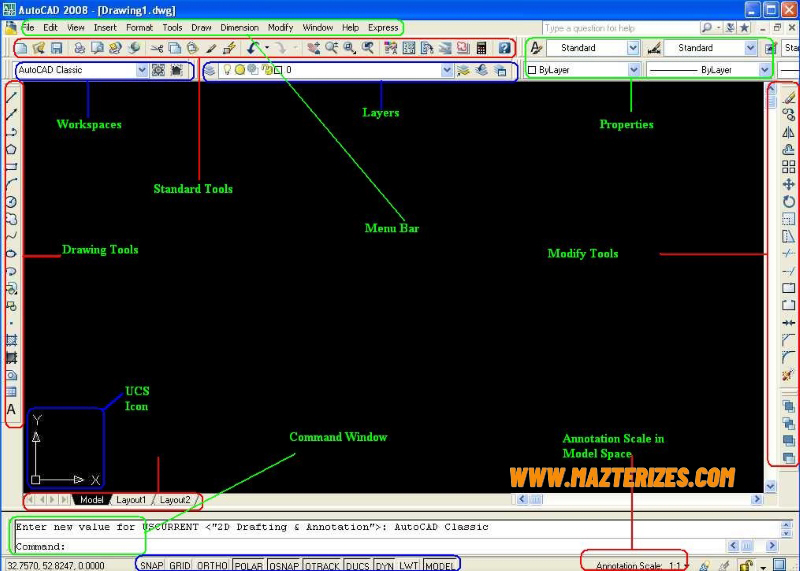Click the Plot printer icon
The width and height of the screenshot is (800, 571).
pos(80,48)
